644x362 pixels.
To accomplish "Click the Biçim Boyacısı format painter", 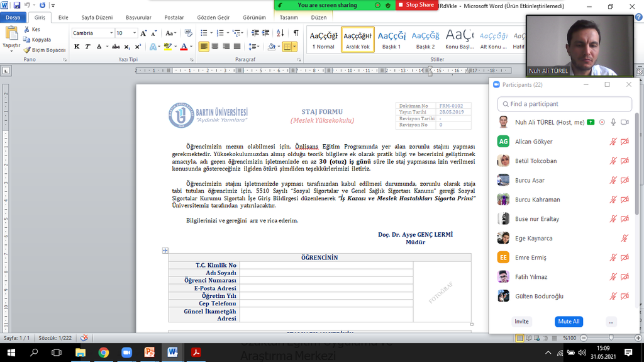I will point(44,50).
